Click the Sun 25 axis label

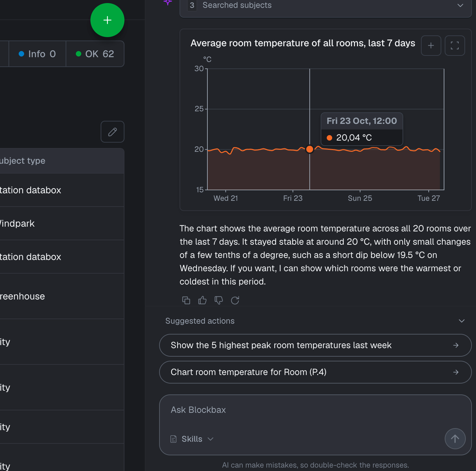[360, 198]
